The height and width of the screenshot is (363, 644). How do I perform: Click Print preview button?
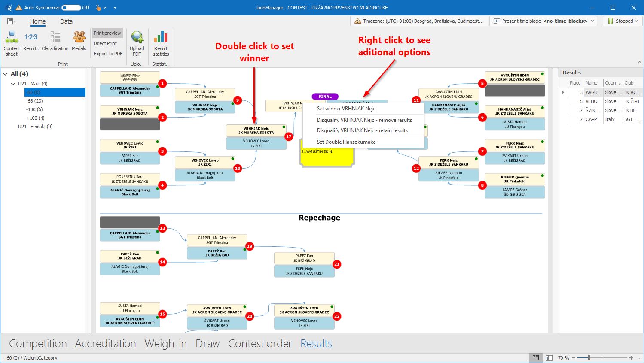tap(107, 33)
